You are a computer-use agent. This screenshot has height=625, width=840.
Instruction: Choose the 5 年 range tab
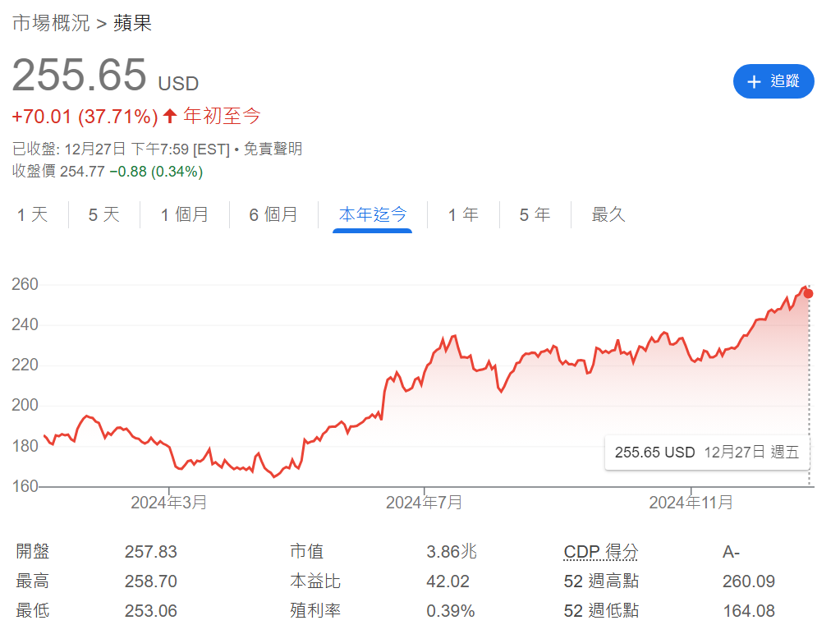coord(535,214)
